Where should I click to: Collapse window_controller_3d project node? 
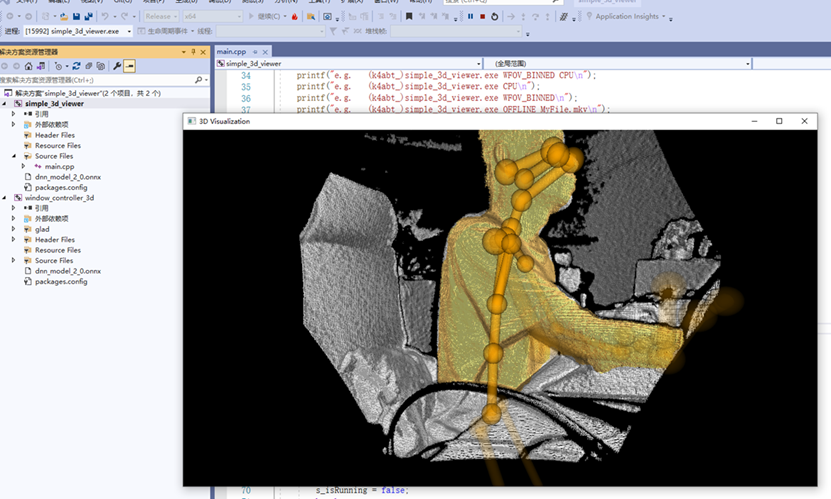5,198
